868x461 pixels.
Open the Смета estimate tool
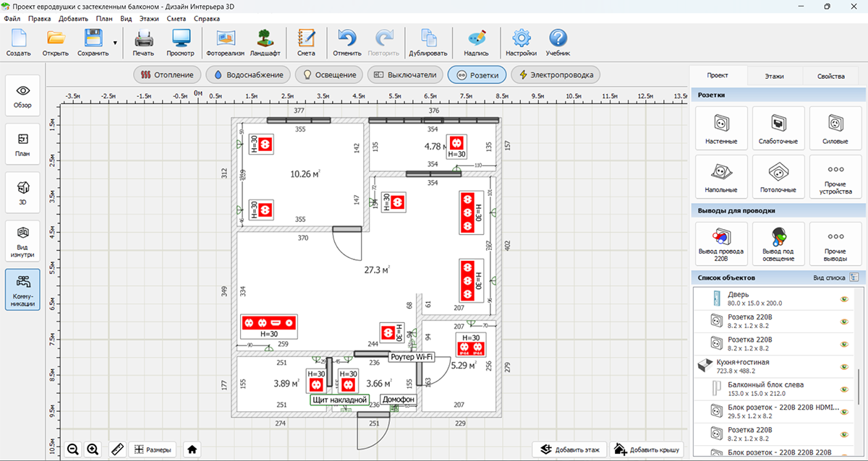[x=306, y=43]
